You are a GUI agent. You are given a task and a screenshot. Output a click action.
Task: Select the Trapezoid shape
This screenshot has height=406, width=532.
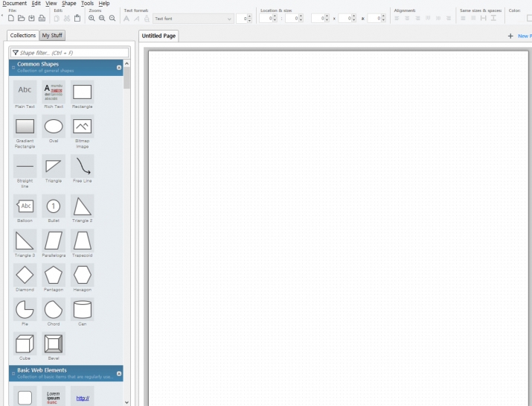[x=82, y=244]
